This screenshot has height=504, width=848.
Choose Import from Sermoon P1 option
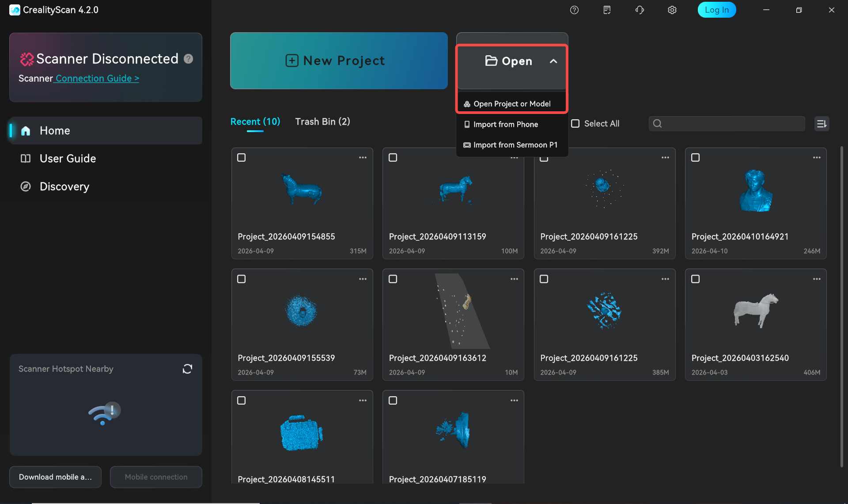click(x=515, y=145)
